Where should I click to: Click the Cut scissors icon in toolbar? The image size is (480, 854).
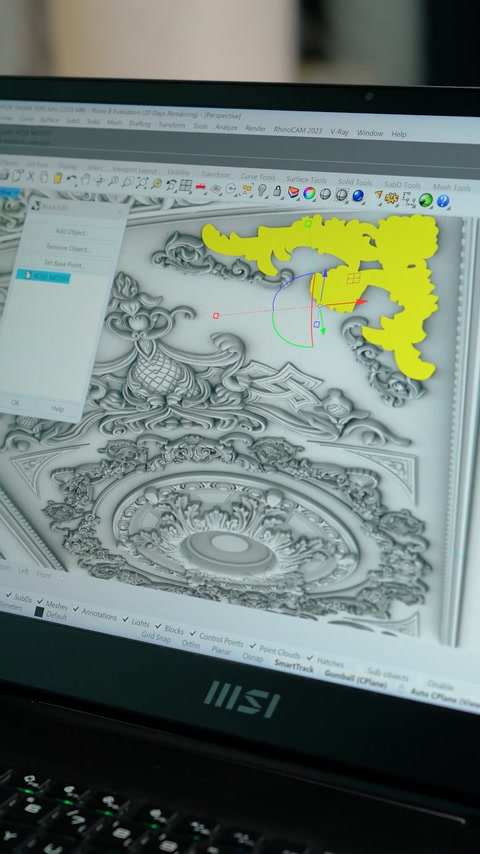tap(31, 175)
